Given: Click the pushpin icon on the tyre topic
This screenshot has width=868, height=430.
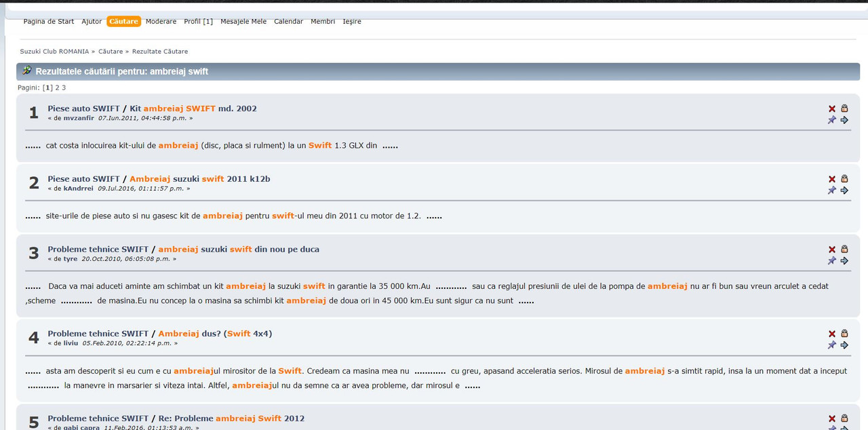Looking at the screenshot, I should pos(832,261).
